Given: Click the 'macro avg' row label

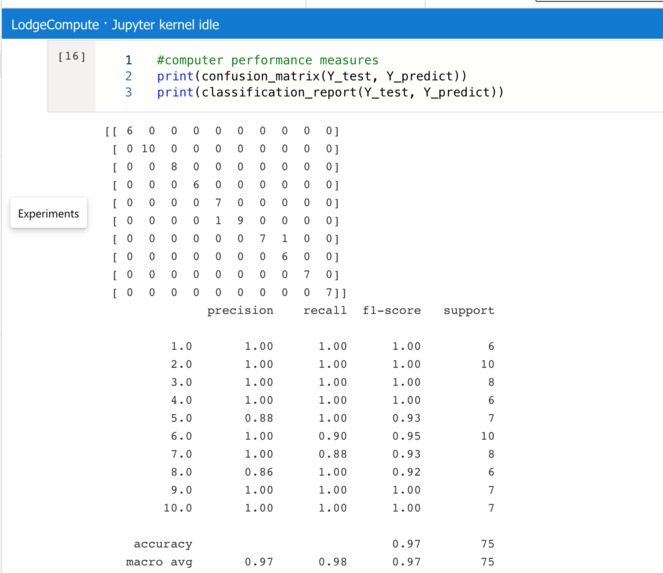Looking at the screenshot, I should click(159, 562).
